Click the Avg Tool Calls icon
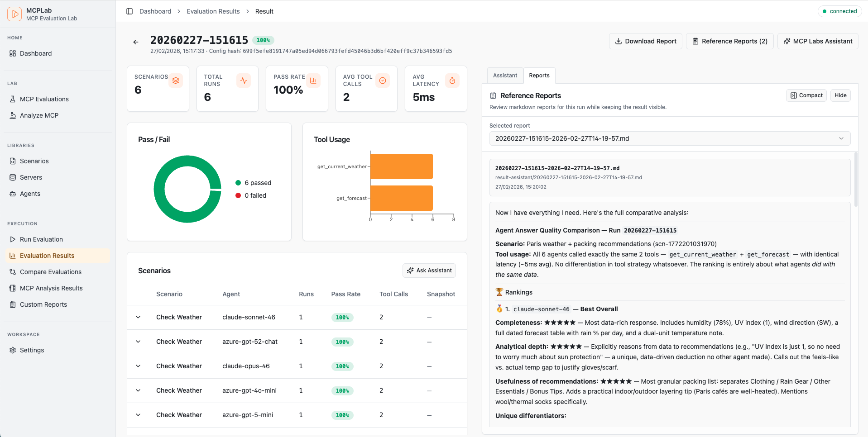The width and height of the screenshot is (868, 437). coord(383,81)
